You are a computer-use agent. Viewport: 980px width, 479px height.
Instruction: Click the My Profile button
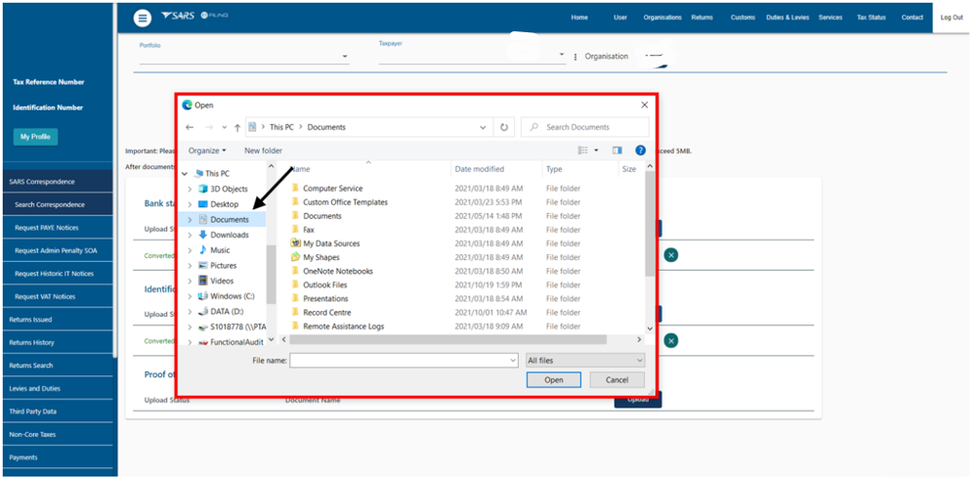(x=35, y=137)
